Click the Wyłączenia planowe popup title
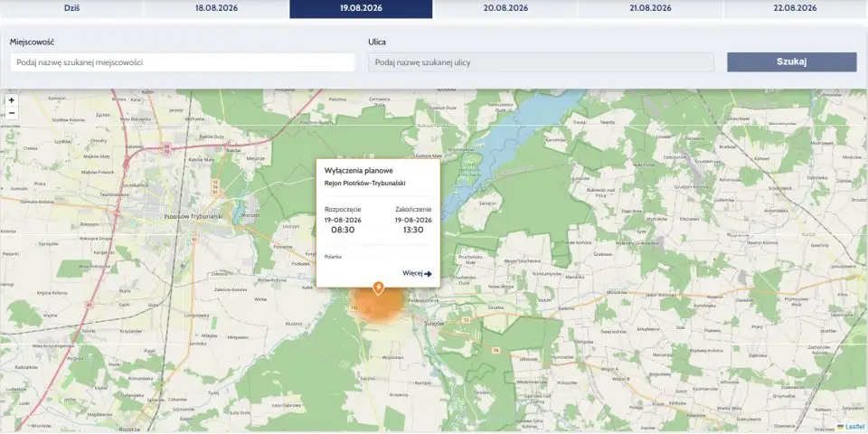Image resolution: width=868 pixels, height=434 pixels. click(x=359, y=171)
